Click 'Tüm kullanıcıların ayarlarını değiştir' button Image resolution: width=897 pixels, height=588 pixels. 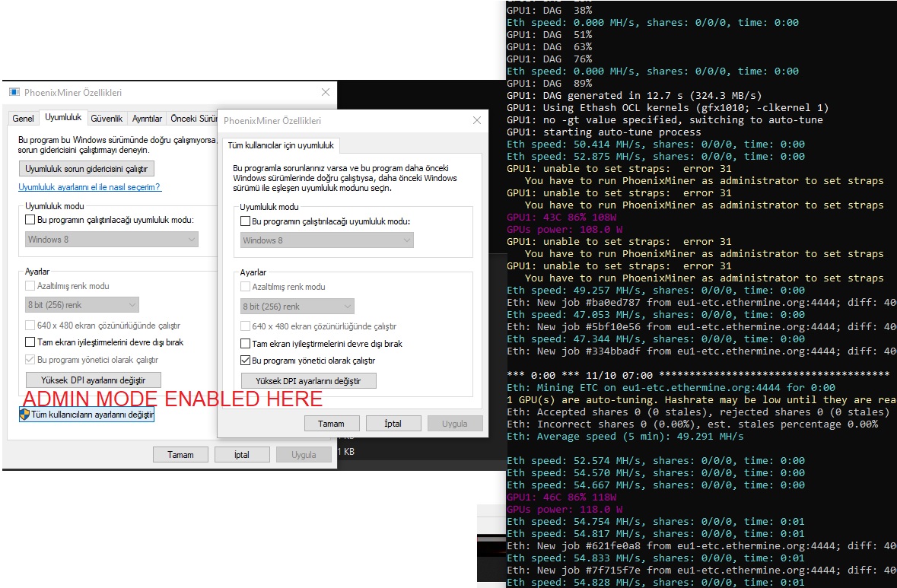pyautogui.click(x=87, y=414)
